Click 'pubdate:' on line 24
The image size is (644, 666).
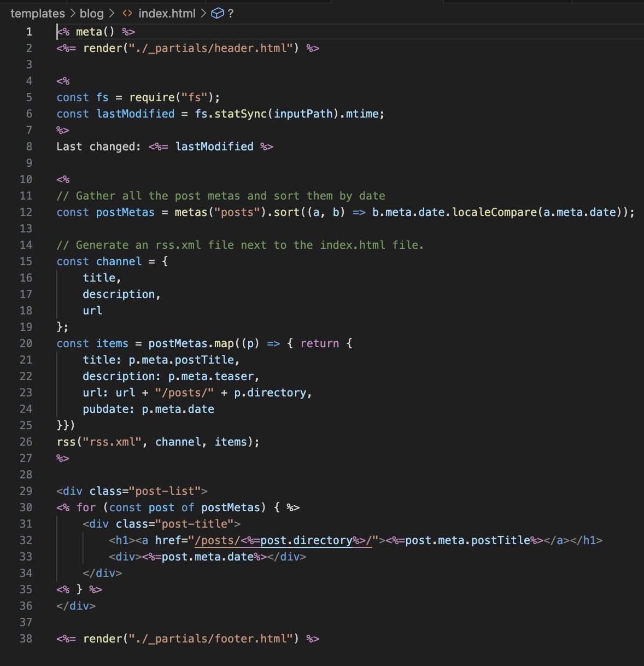pos(109,409)
